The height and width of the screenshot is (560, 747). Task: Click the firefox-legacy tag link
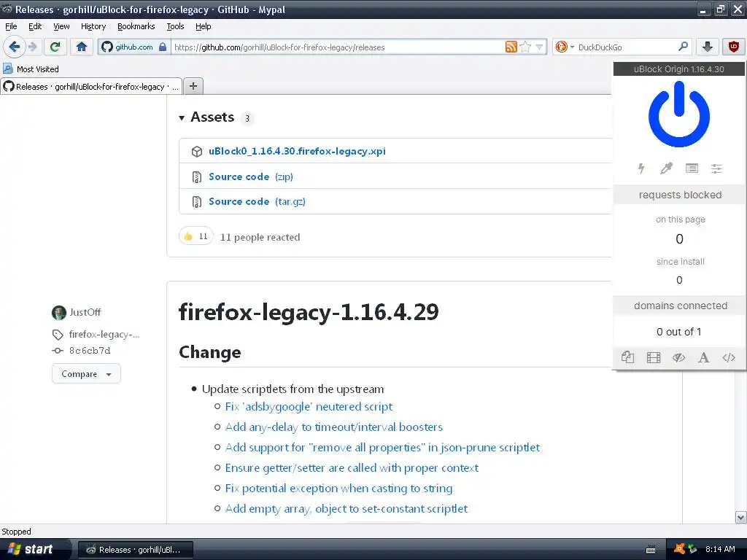(104, 335)
